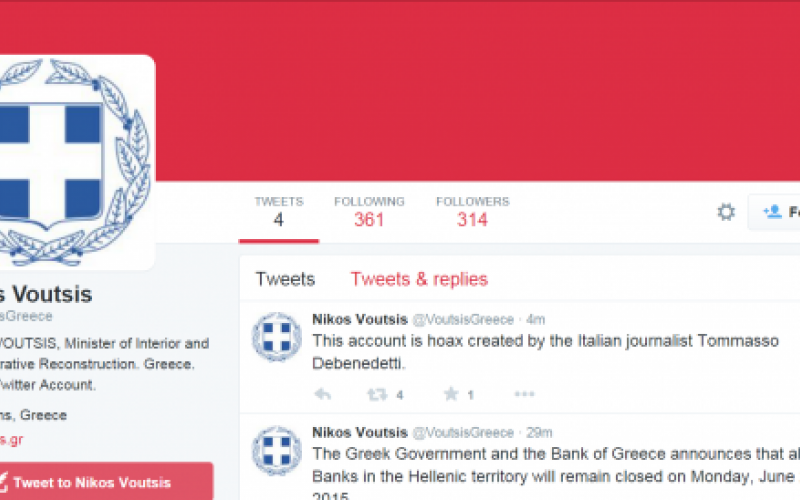Click the first tweet's avatar thumbnail
Viewport: 800px width, 500px height.
[277, 337]
